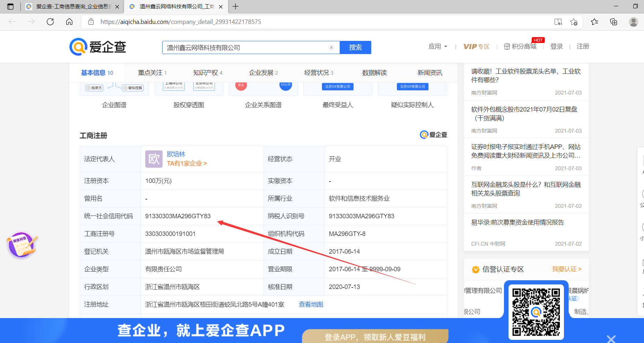The width and height of the screenshot is (644, 343).
Task: Select the 重点关注 tab
Action: pos(152,73)
